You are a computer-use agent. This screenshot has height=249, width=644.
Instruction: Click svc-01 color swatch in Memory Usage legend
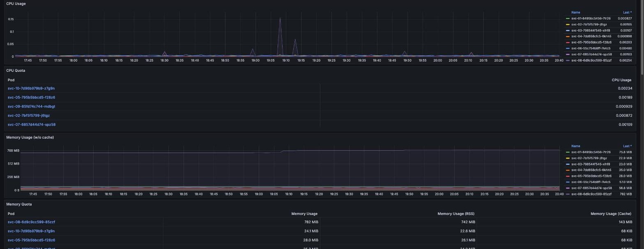coord(568,152)
